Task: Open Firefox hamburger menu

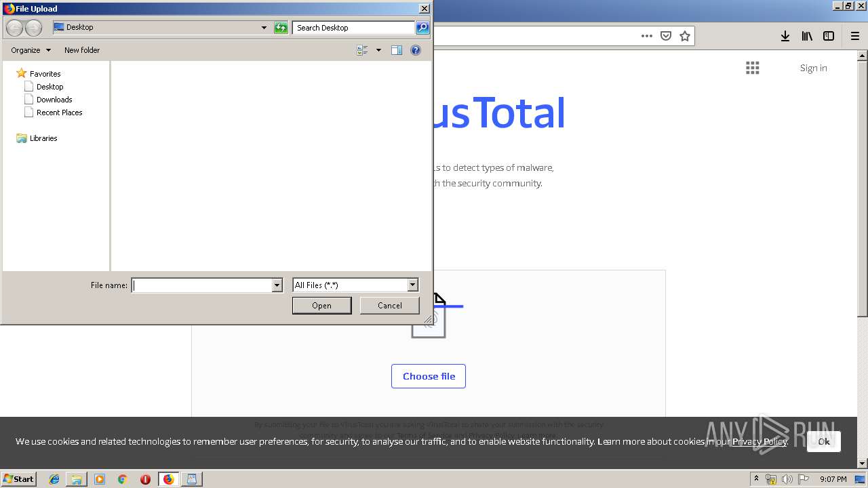Action: 855,36
